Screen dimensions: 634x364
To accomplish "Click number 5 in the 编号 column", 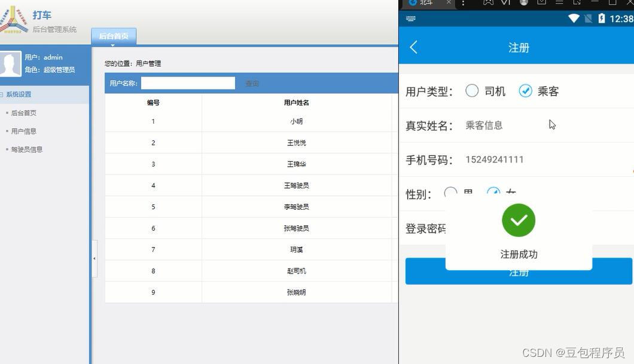I will [153, 207].
